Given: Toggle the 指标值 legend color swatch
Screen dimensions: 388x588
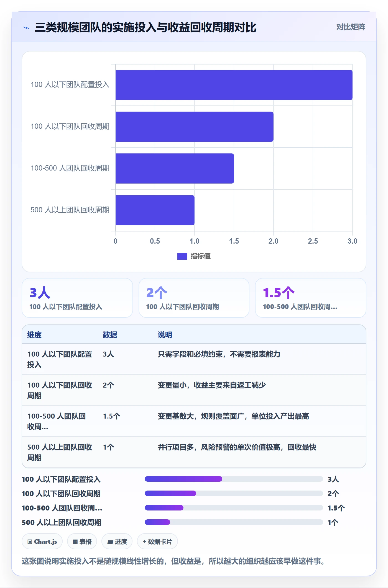Looking at the screenshot, I should pos(182,256).
